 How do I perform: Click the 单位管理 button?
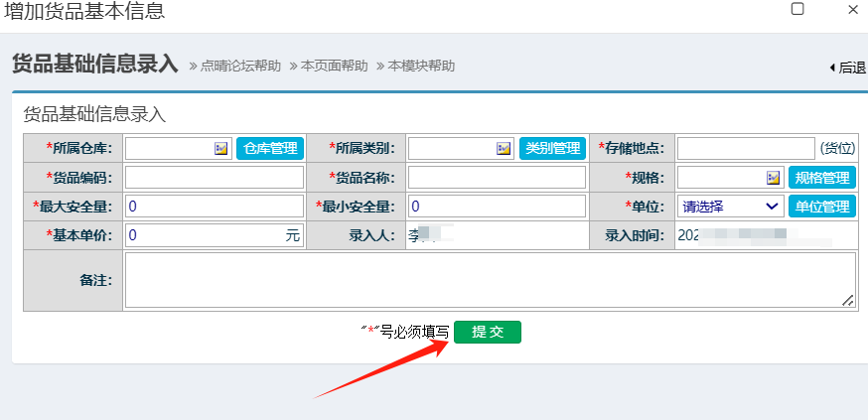click(822, 207)
